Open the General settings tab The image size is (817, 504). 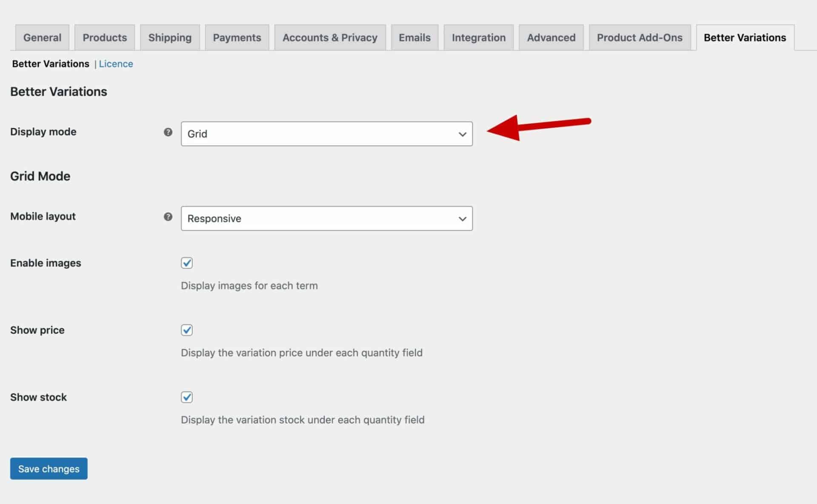pyautogui.click(x=42, y=37)
